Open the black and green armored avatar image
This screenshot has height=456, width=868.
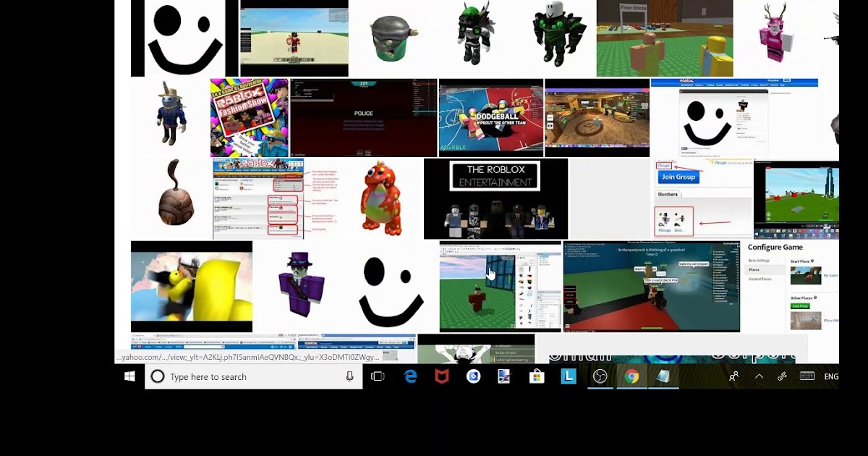pos(558,34)
